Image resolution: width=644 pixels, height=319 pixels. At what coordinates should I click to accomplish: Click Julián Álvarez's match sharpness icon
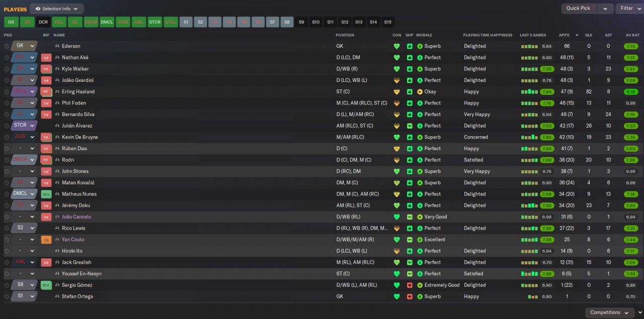tap(410, 126)
